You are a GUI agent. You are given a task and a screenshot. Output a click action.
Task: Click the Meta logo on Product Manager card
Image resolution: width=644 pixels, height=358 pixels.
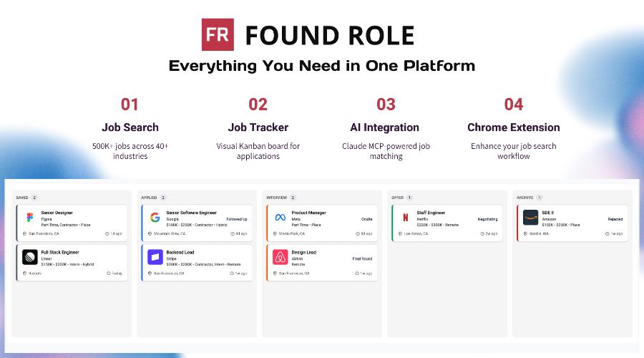coord(280,218)
